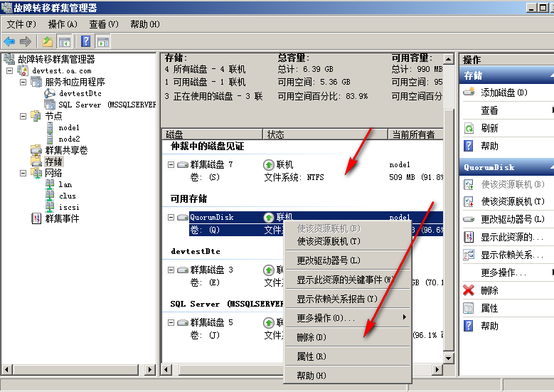Select devtestDtc service icon in tree
The image size is (554, 392).
pos(50,93)
